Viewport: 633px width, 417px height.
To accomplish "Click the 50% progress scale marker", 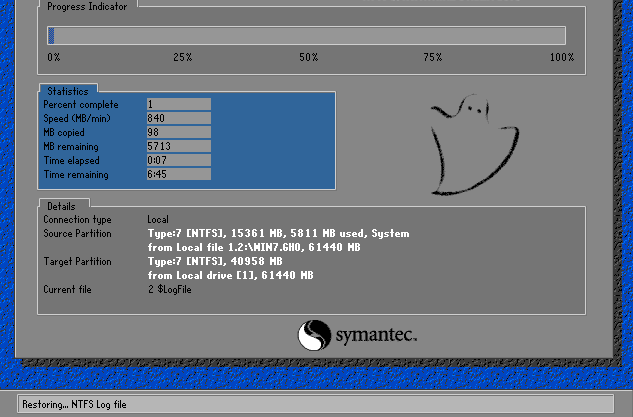I will (x=308, y=58).
